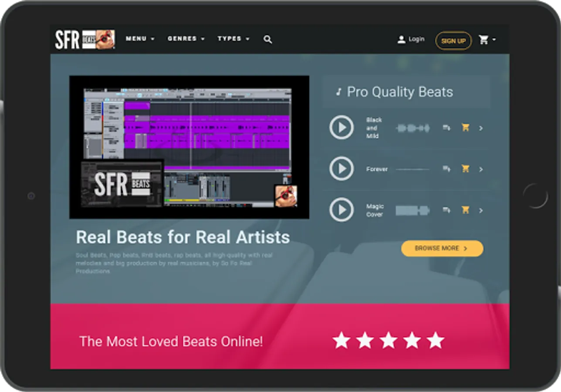Play the Magic Cover beat
Image resolution: width=561 pixels, height=392 pixels.
click(342, 210)
